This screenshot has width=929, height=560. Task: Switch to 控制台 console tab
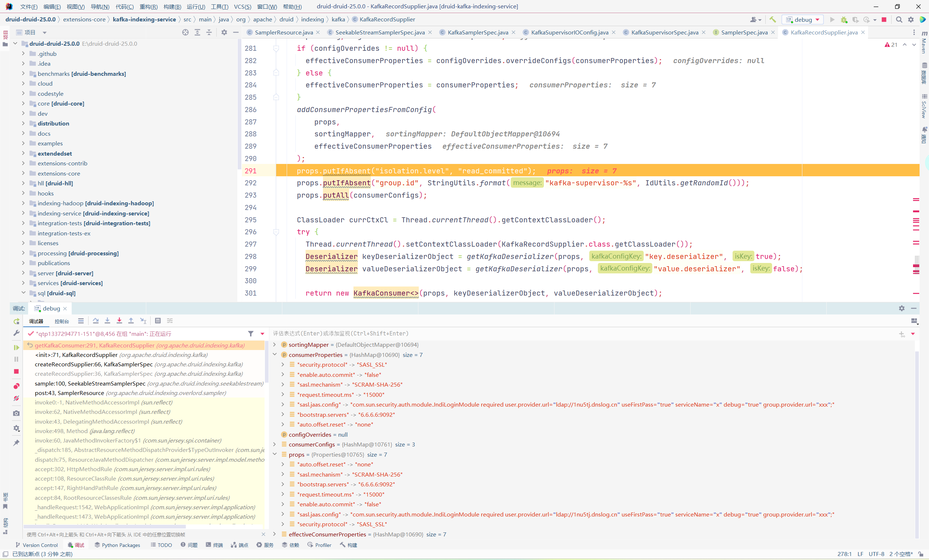(61, 321)
